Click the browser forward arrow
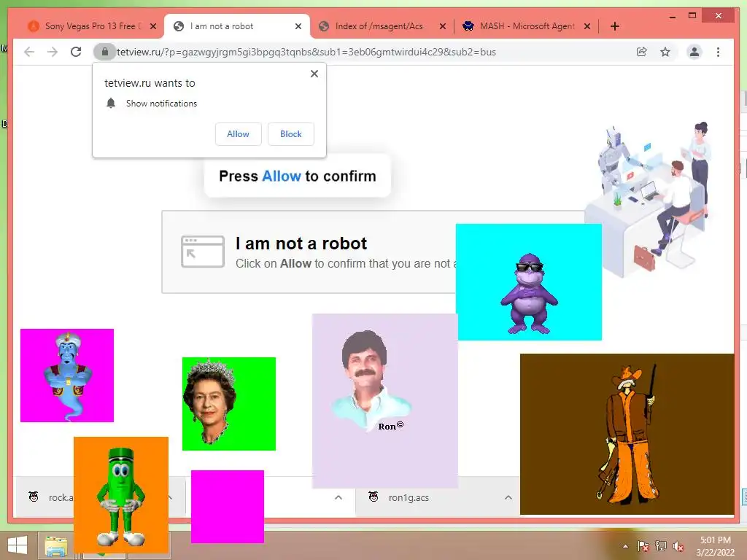This screenshot has height=560, width=747. pyautogui.click(x=53, y=52)
